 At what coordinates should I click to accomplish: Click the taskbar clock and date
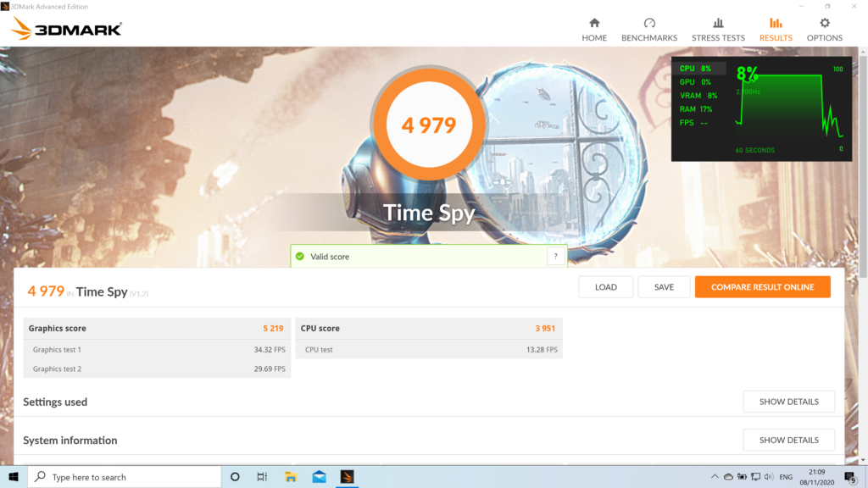816,476
